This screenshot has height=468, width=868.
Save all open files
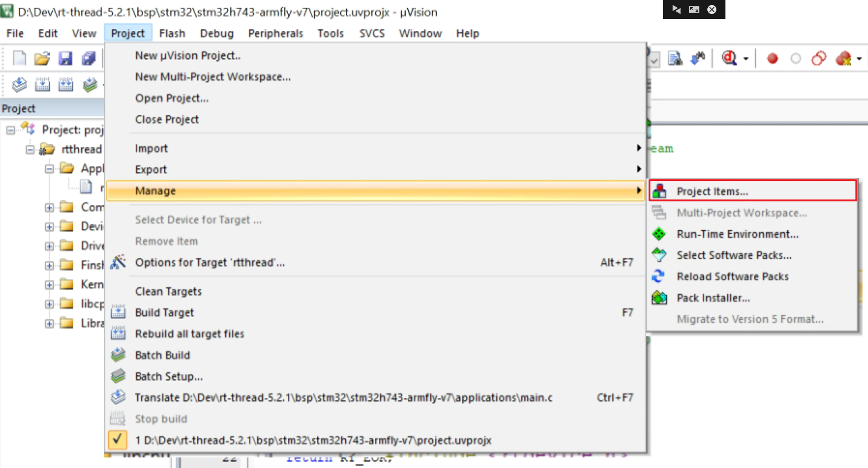click(89, 58)
